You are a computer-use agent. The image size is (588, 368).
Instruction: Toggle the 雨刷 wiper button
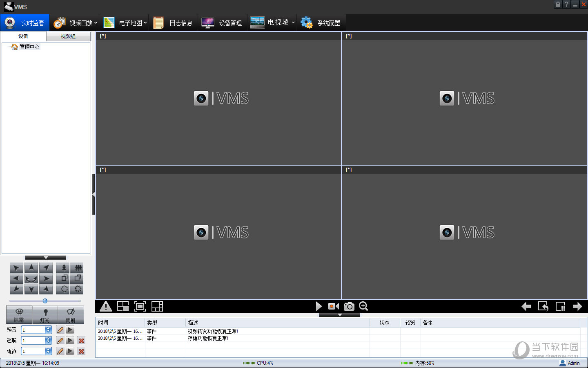71,315
